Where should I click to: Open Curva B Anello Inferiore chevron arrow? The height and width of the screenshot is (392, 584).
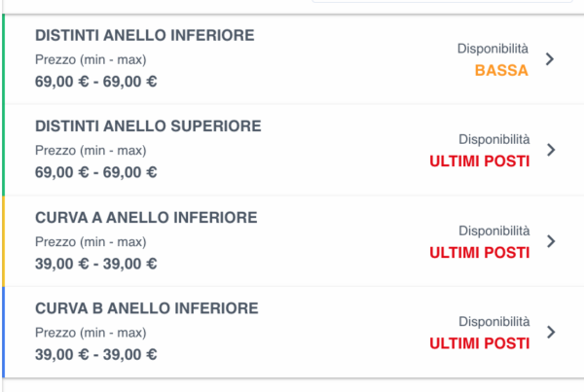coord(550,332)
